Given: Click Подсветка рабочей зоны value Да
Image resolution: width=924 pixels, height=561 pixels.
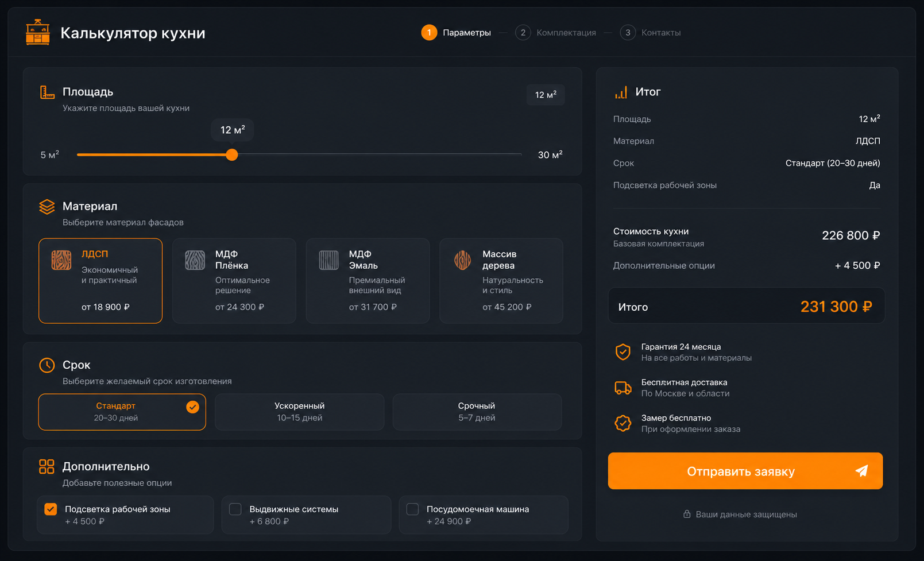Looking at the screenshot, I should click(x=875, y=185).
